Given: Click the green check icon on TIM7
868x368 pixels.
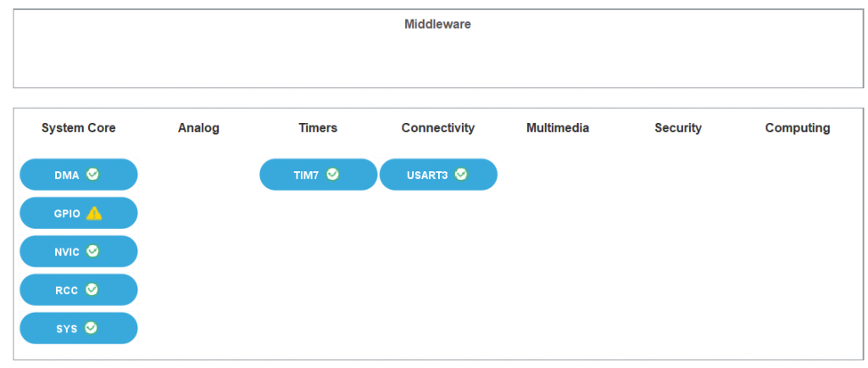Looking at the screenshot, I should point(333,175).
